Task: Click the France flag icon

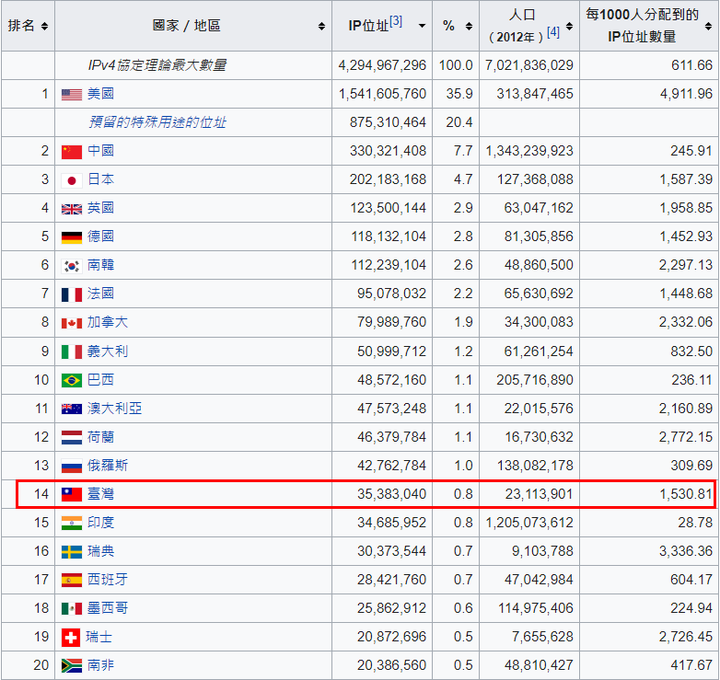Action: (72, 294)
